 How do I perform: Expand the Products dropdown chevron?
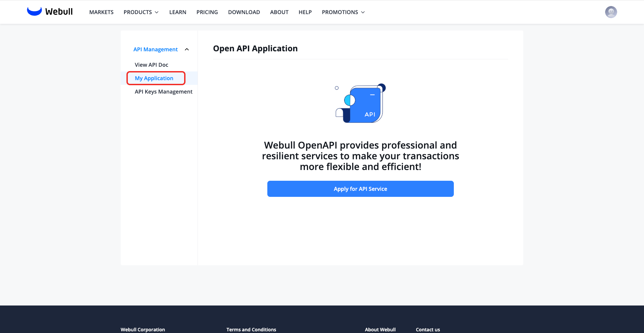pos(157,12)
